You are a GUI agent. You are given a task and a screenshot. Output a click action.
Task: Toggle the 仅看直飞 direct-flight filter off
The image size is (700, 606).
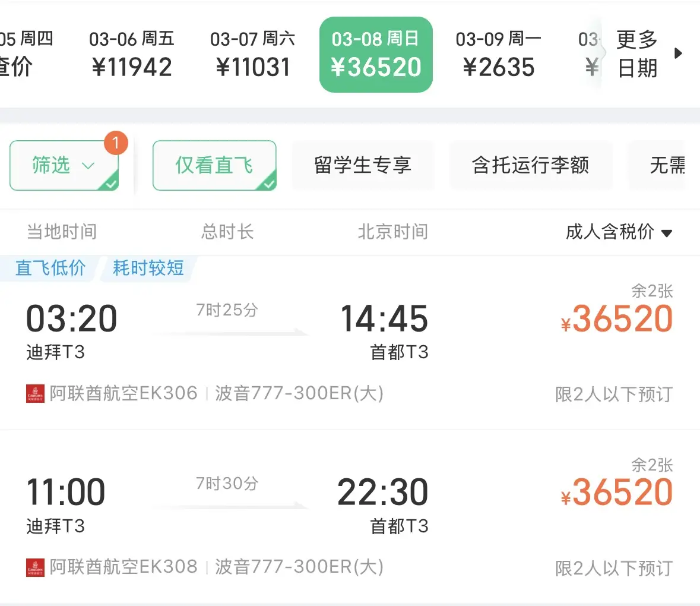coord(214,166)
